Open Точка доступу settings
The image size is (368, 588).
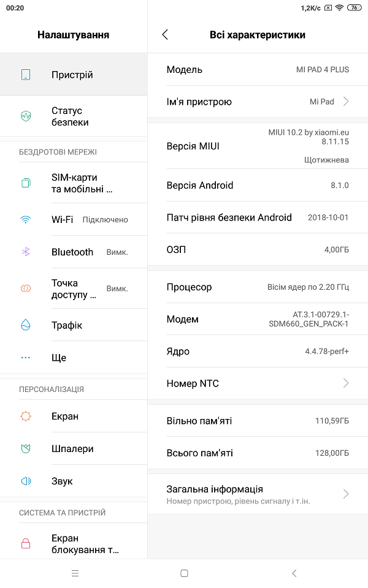(x=74, y=288)
